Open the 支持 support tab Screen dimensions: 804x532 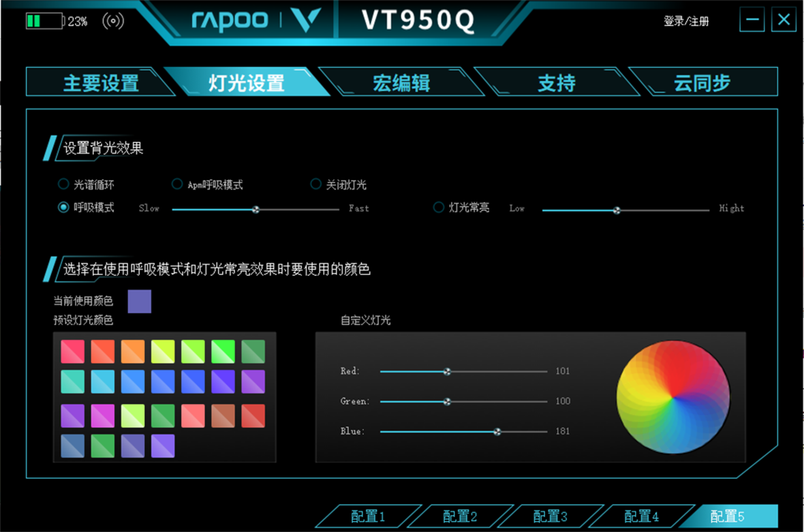click(556, 82)
